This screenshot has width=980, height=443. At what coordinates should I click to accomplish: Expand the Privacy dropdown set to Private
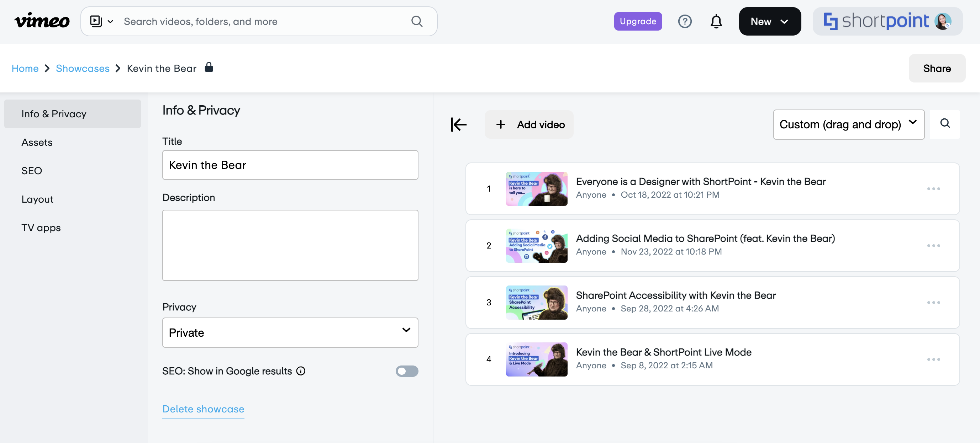coord(290,333)
